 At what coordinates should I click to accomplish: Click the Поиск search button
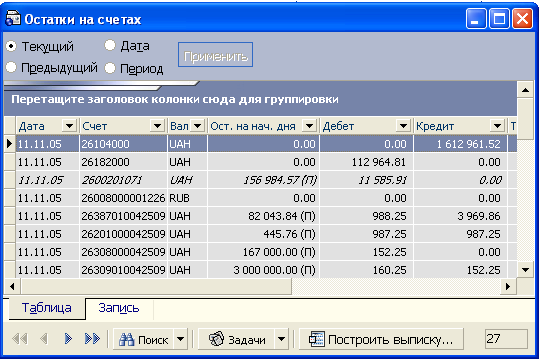pyautogui.click(x=143, y=339)
